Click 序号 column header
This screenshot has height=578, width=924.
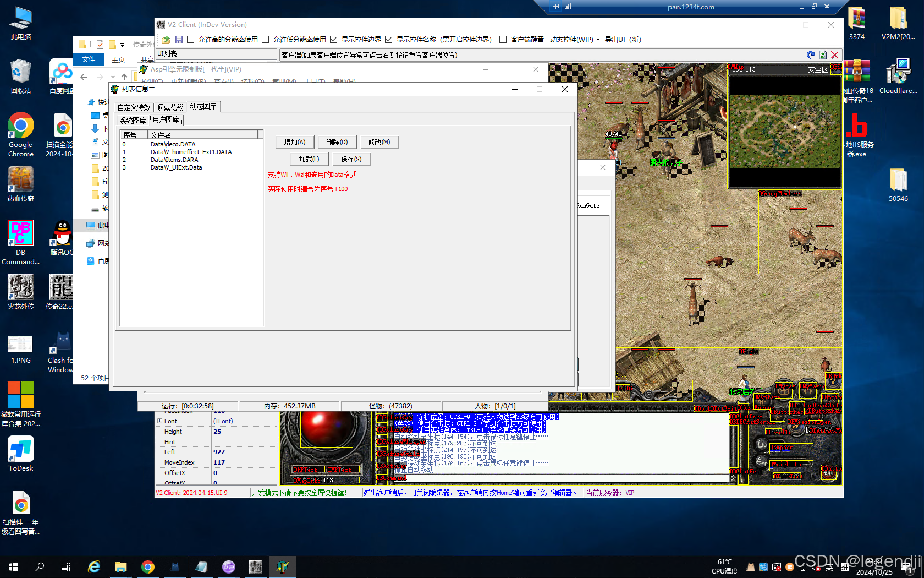pos(134,134)
